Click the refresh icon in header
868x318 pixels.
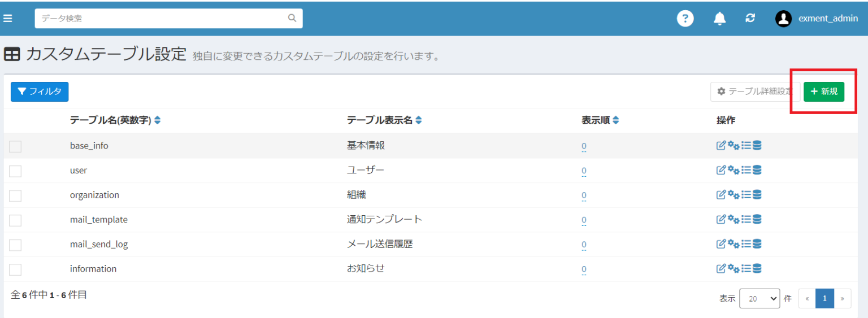[750, 18]
